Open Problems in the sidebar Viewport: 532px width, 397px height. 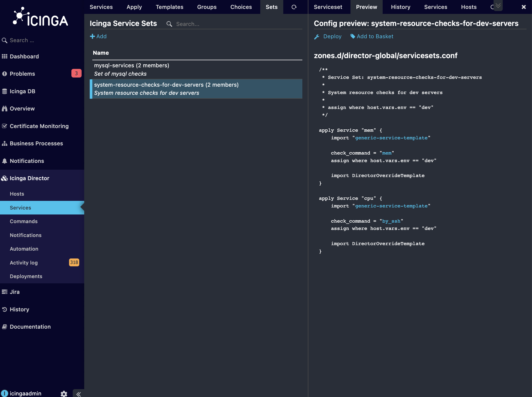(x=42, y=74)
